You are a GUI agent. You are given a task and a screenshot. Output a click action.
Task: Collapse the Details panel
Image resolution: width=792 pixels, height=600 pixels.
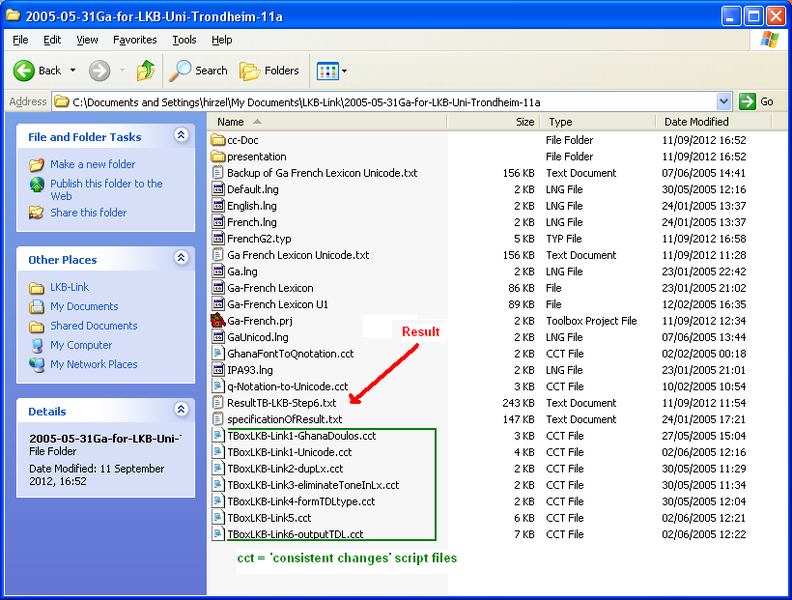(x=181, y=409)
